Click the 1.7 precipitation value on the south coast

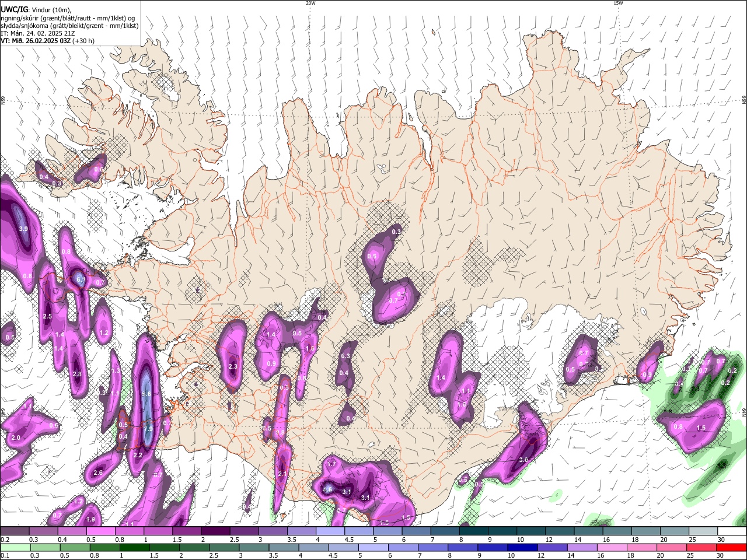331,464
